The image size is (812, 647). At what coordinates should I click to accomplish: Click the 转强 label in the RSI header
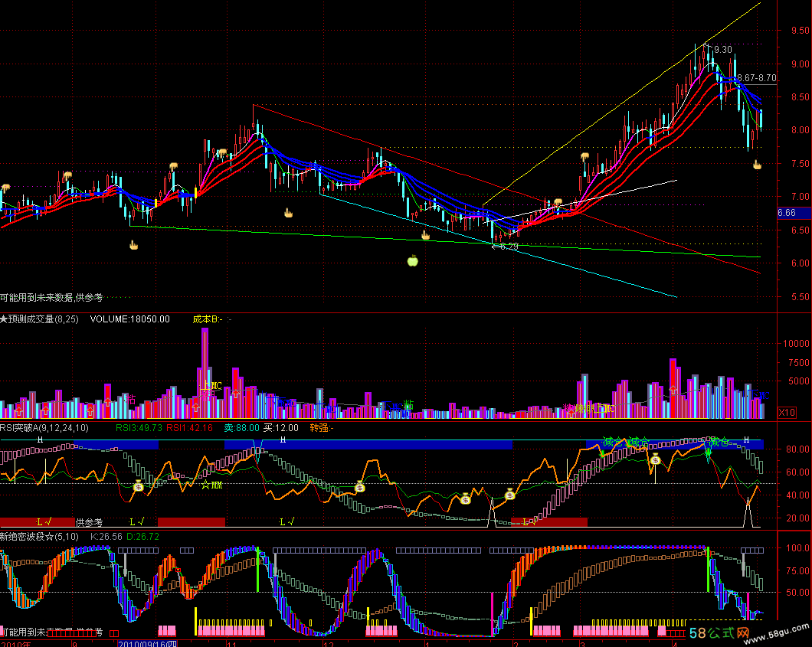[322, 428]
